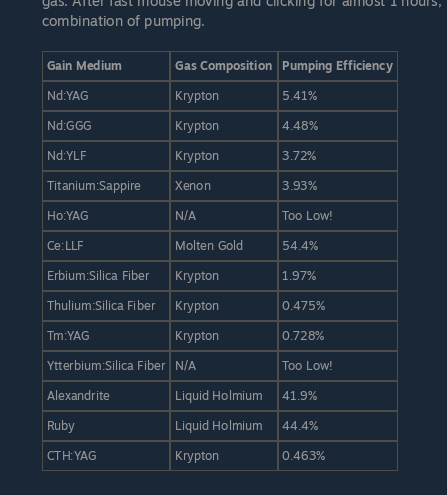Click the Nd:YLF gain medium cell

point(106,156)
